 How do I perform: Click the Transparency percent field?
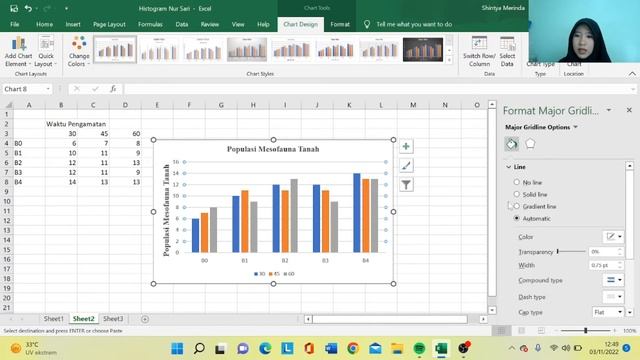tap(602, 251)
